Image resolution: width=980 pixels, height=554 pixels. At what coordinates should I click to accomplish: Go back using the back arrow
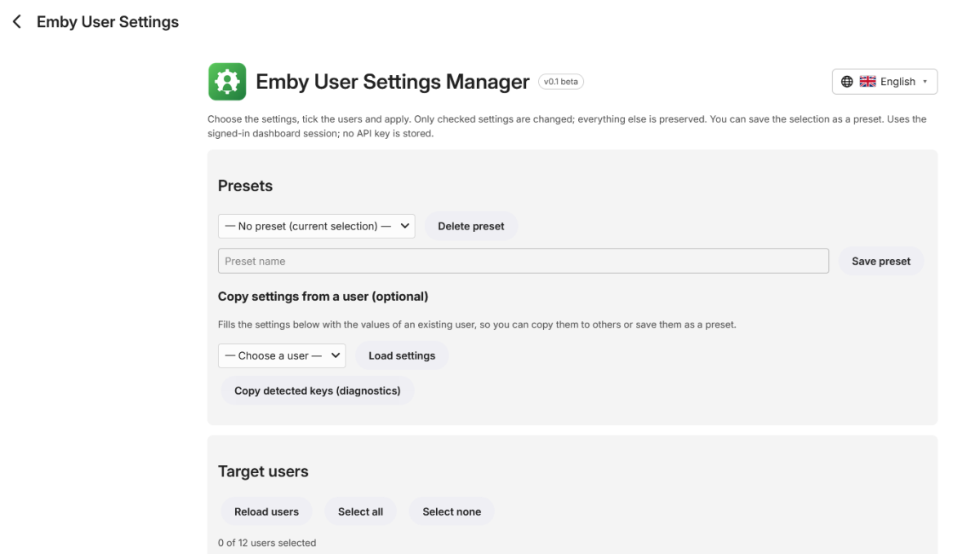(x=17, y=22)
